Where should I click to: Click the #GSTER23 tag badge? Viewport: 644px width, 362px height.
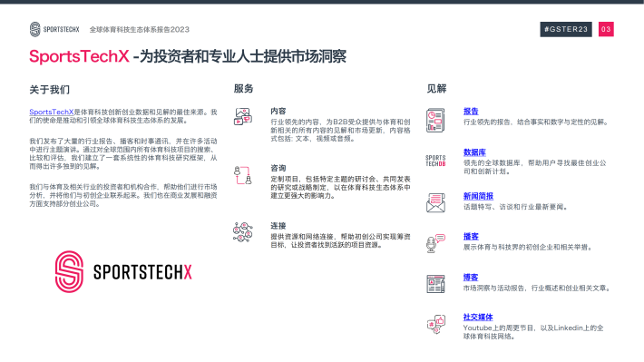(x=566, y=29)
